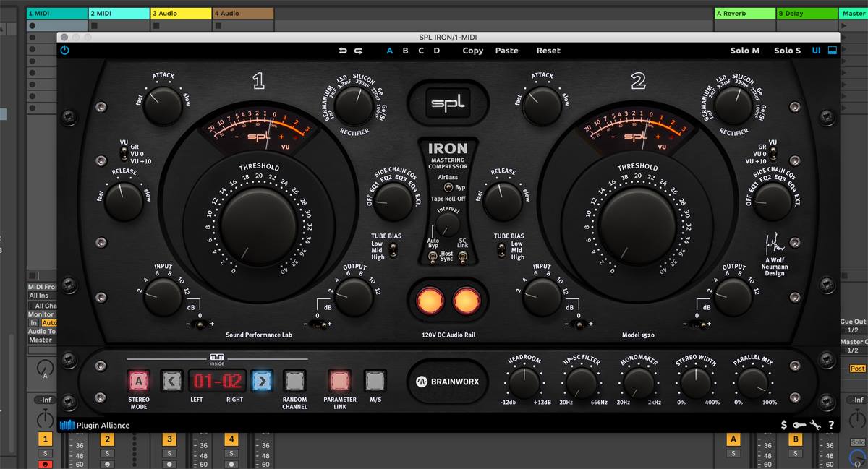This screenshot has height=469, width=868.
Task: Flip channel 1 output dB range switch
Action: (x=318, y=324)
